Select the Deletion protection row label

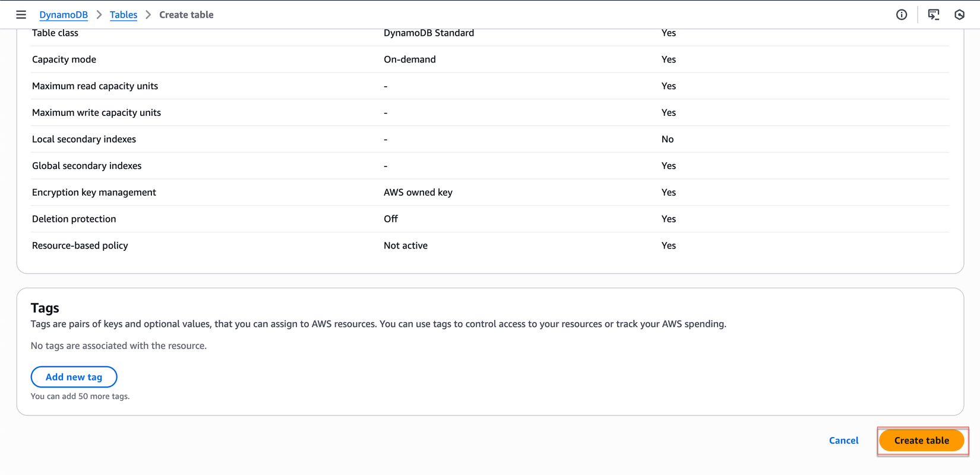pyautogui.click(x=74, y=219)
